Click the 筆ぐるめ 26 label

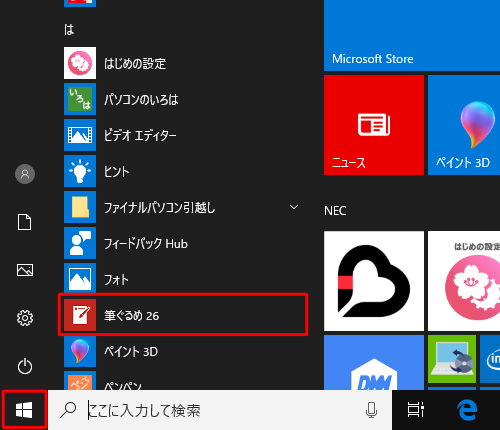coord(132,315)
